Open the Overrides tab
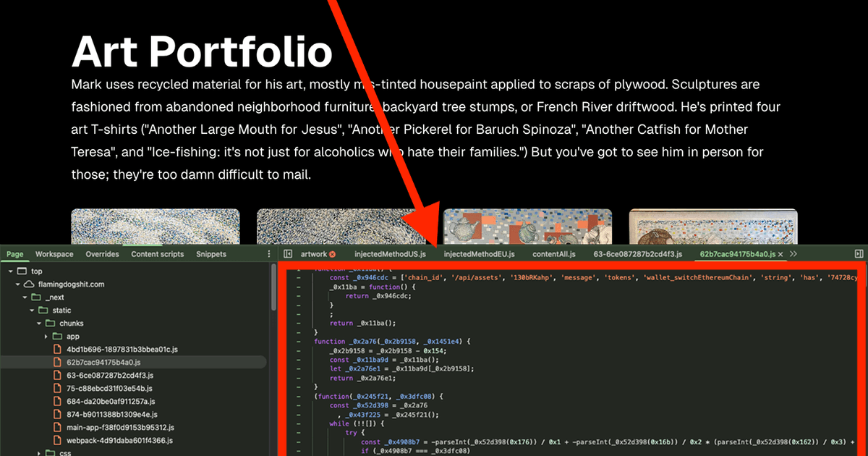The image size is (868, 456). [102, 254]
